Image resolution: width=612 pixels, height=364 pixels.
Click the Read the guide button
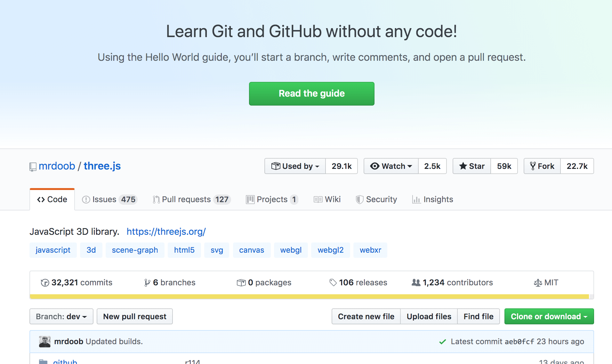click(x=311, y=93)
